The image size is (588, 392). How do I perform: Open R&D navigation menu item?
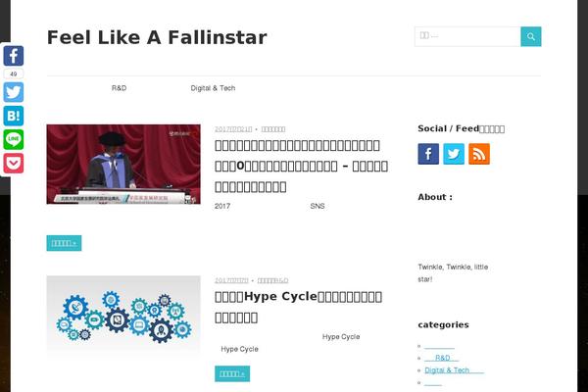point(119,88)
